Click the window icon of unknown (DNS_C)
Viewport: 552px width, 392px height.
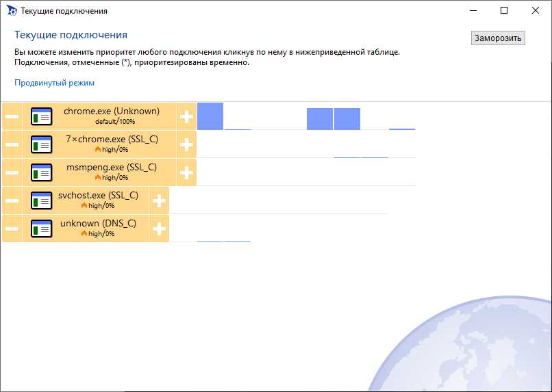[42, 229]
